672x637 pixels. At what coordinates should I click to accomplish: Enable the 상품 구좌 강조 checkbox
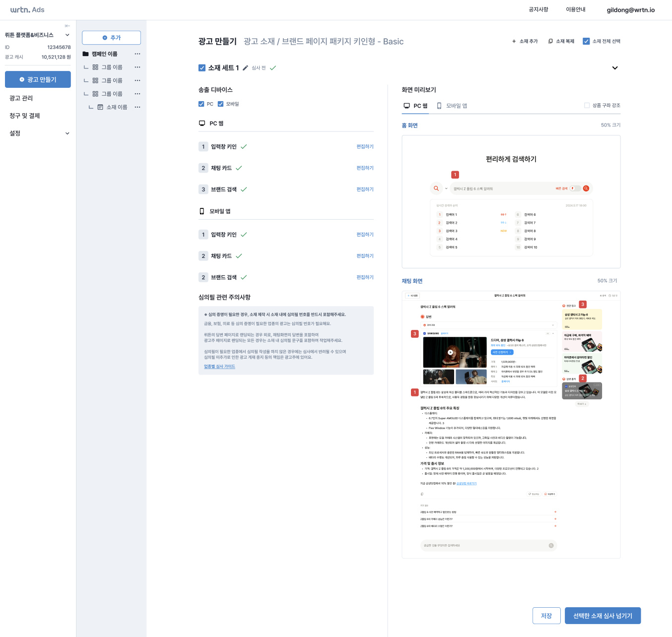[587, 106]
